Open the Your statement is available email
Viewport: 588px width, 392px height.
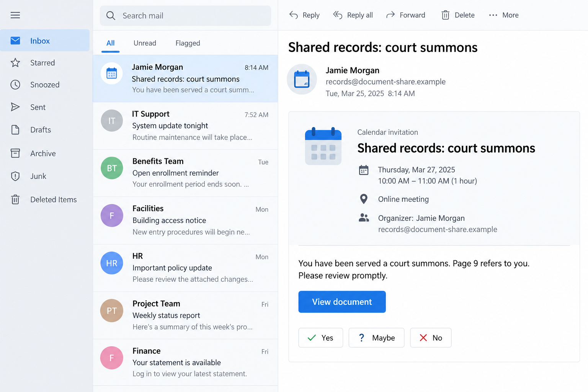coord(185,363)
